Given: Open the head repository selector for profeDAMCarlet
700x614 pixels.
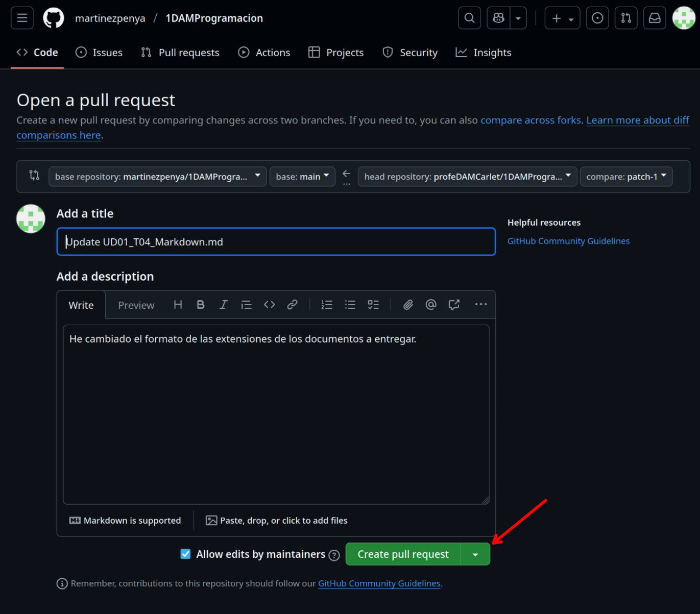Looking at the screenshot, I should click(x=466, y=176).
